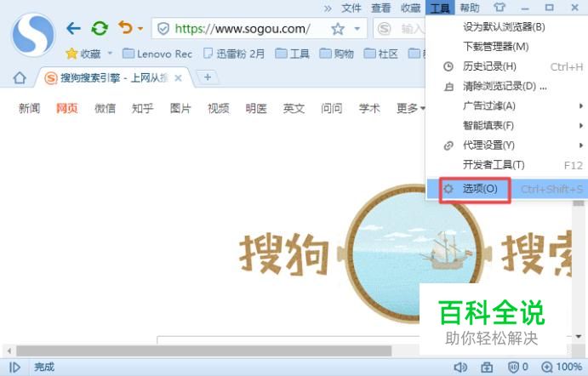Expand hidden menus with double chevron
The width and height of the screenshot is (588, 376).
click(x=328, y=8)
